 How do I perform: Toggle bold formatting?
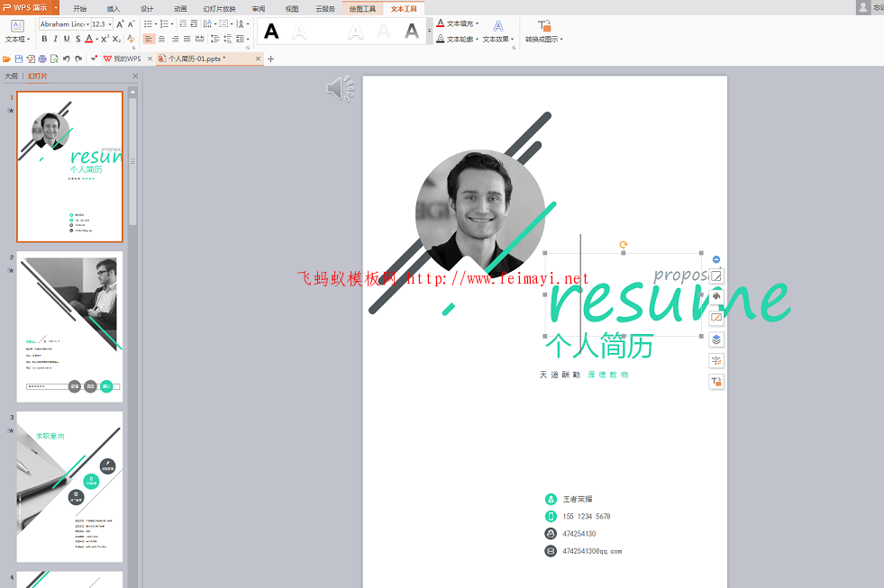click(x=43, y=39)
